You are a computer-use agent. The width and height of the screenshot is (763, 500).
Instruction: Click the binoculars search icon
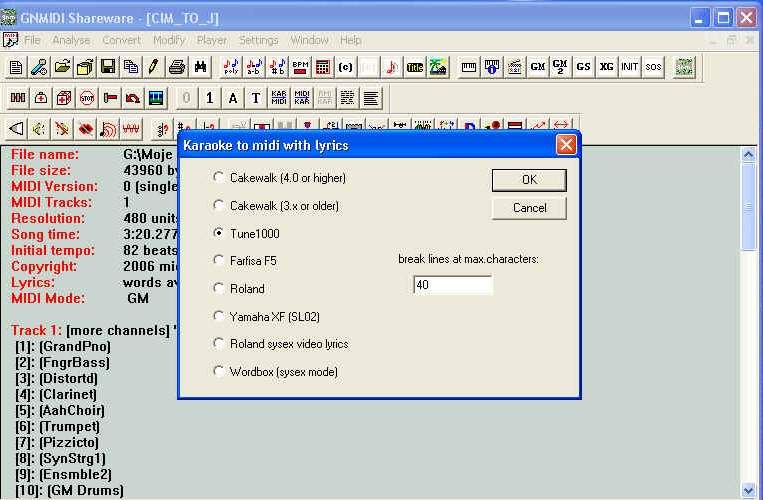200,67
